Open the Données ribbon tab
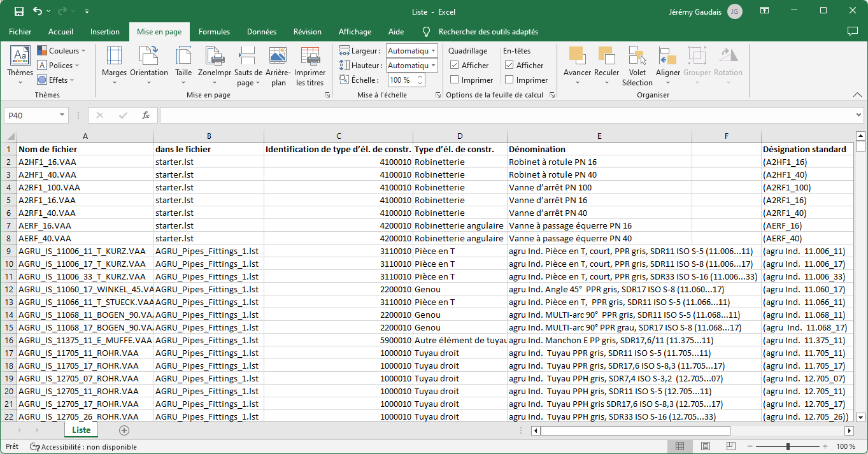The height and width of the screenshot is (454, 868). click(x=261, y=32)
